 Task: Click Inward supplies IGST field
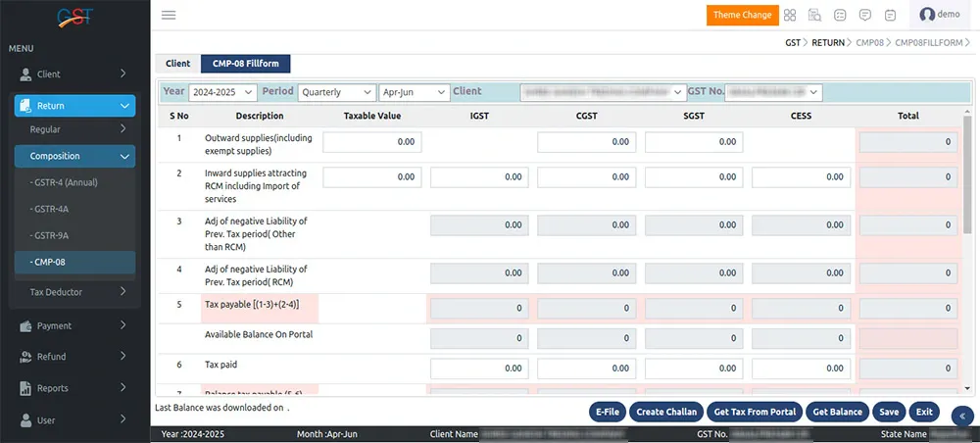point(479,177)
